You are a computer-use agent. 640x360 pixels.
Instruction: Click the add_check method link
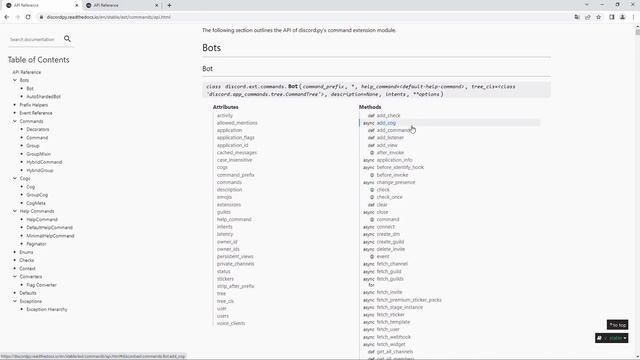pyautogui.click(x=388, y=116)
